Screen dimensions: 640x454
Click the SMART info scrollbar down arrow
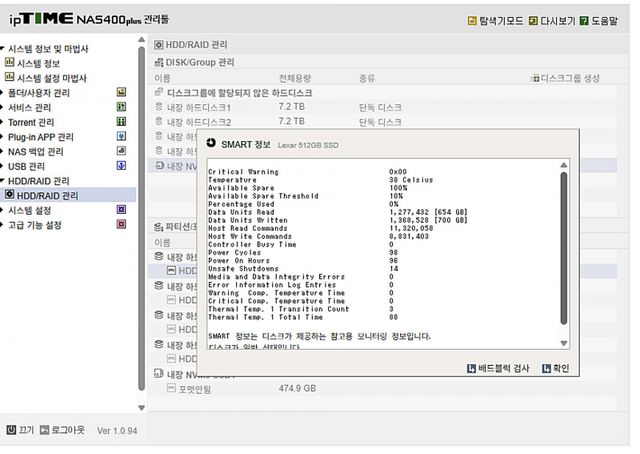(x=564, y=345)
